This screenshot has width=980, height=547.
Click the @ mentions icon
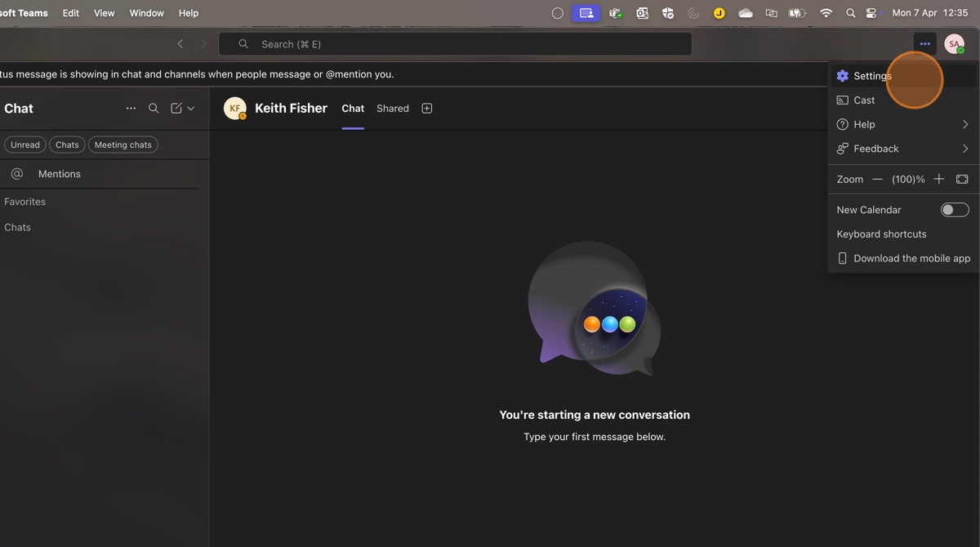pyautogui.click(x=17, y=174)
